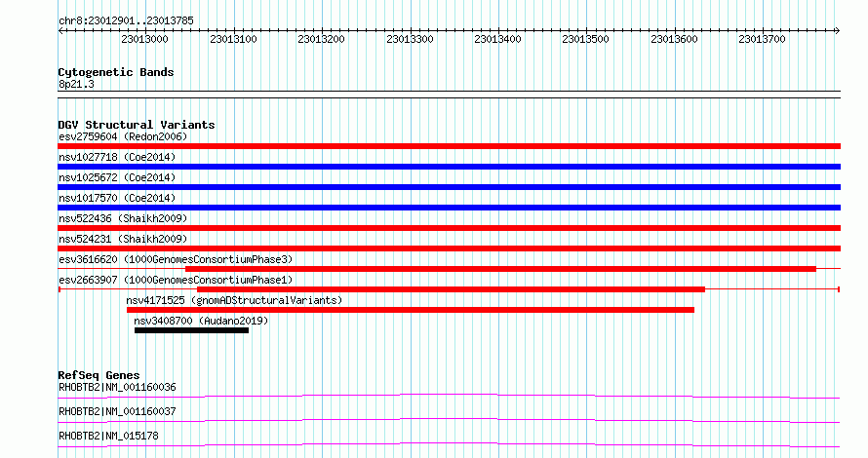The width and height of the screenshot is (868, 458).
Task: Open the RHOBTB2|NM_015178 gene label
Action: pyautogui.click(x=108, y=436)
